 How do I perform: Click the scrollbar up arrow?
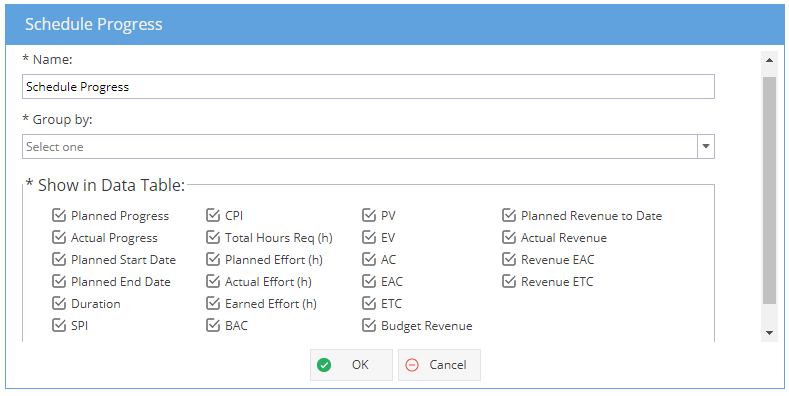pos(769,60)
